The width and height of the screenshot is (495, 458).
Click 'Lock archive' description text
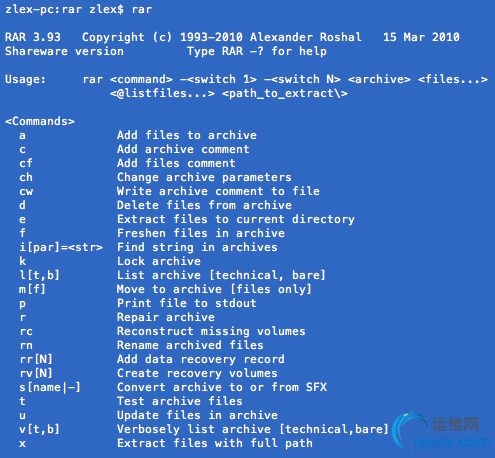coord(159,261)
